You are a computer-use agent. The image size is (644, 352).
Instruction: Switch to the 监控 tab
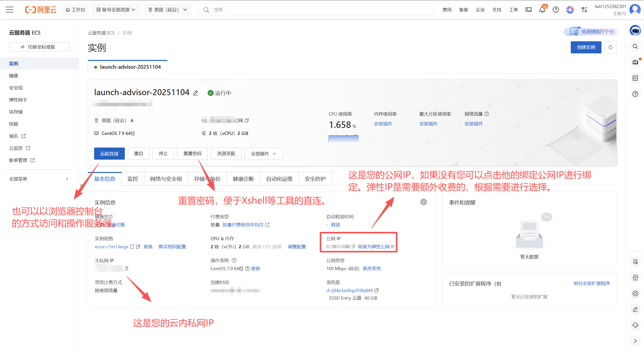pyautogui.click(x=133, y=179)
